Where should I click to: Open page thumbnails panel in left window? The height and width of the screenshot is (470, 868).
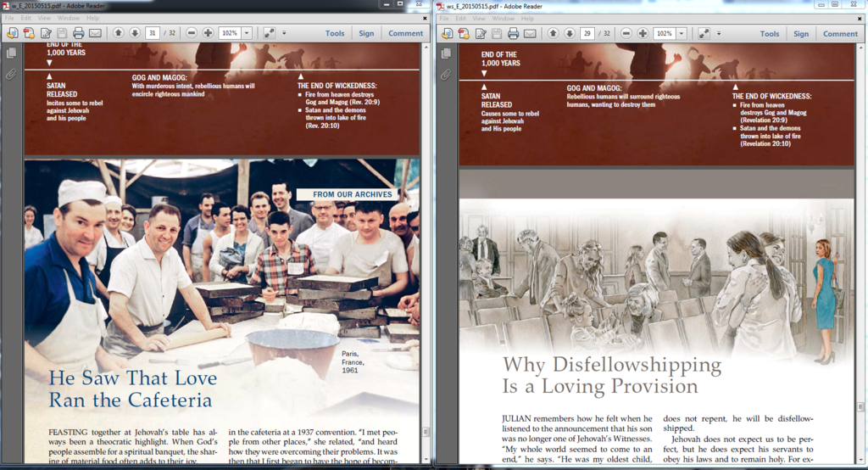click(x=11, y=53)
